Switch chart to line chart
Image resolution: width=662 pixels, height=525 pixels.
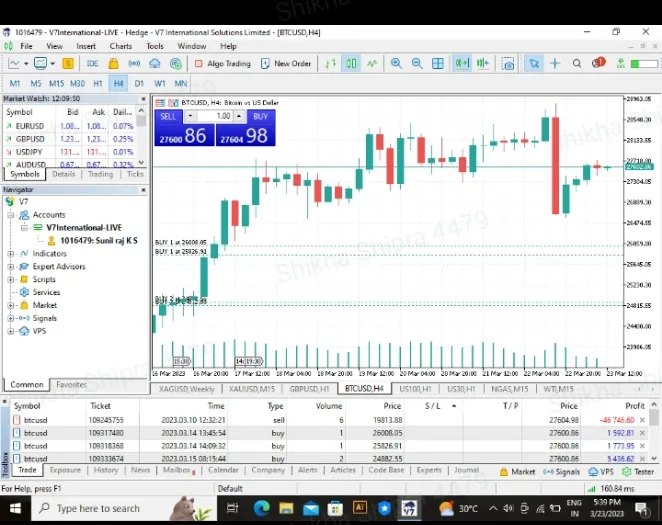(x=372, y=64)
